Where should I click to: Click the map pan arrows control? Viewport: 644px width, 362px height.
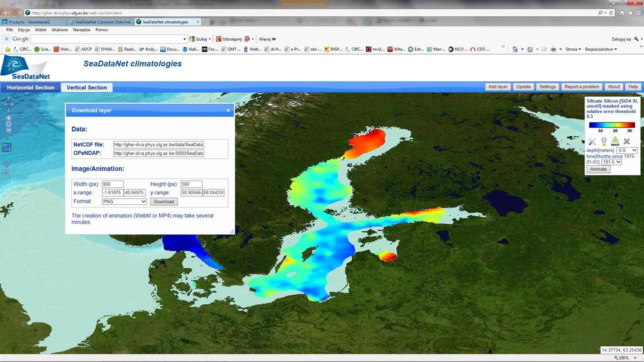click(x=9, y=104)
